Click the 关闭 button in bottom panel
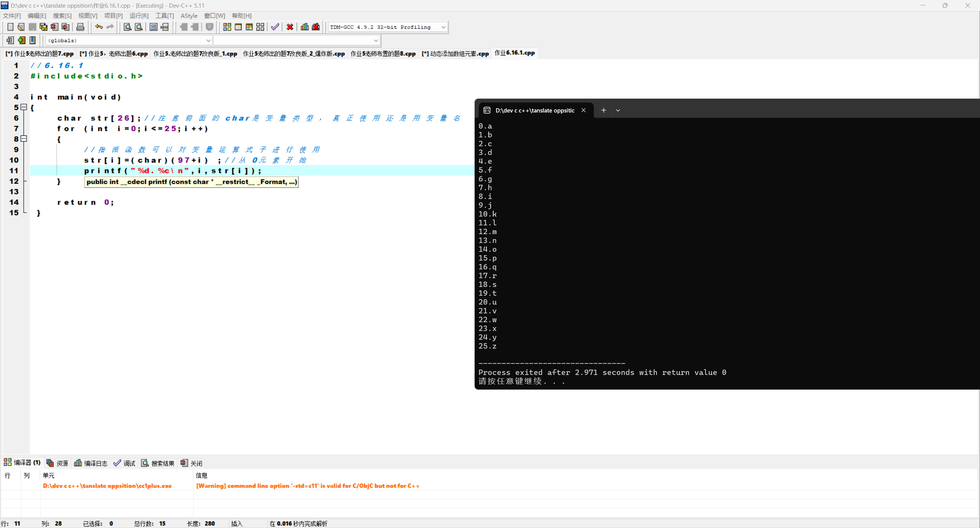The image size is (980, 528). tap(191, 463)
